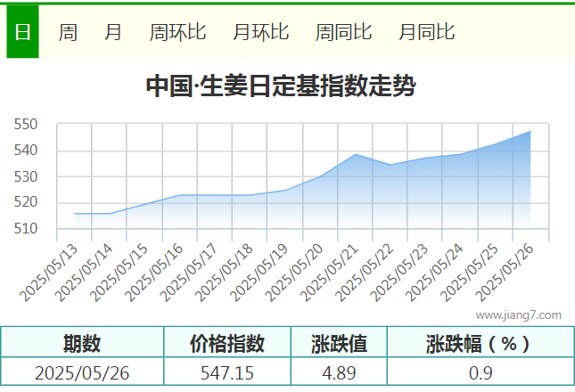575x392 pixels.
Task: Click the 540 y-axis label
Action: click(x=26, y=151)
